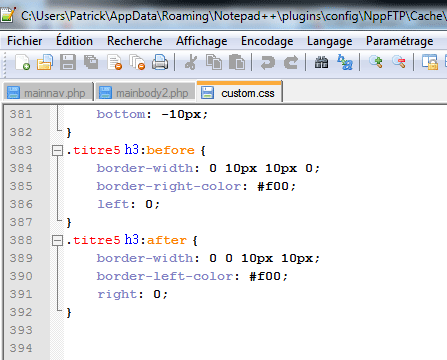Click the Save file floppy icon
Viewport: 447px width, 360px height.
68,62
